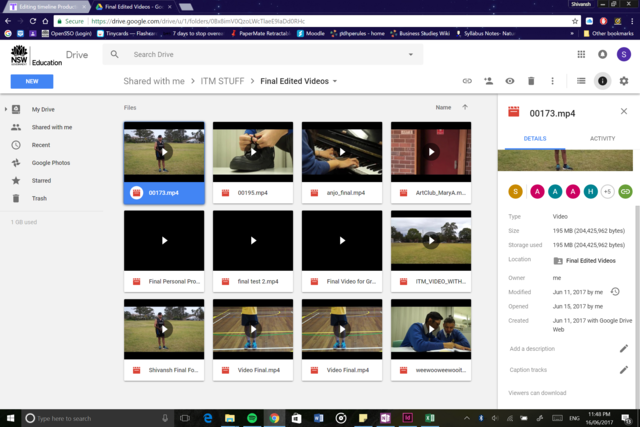Select the Final Personal Pro... video
640x427 pixels.
[x=164, y=251]
